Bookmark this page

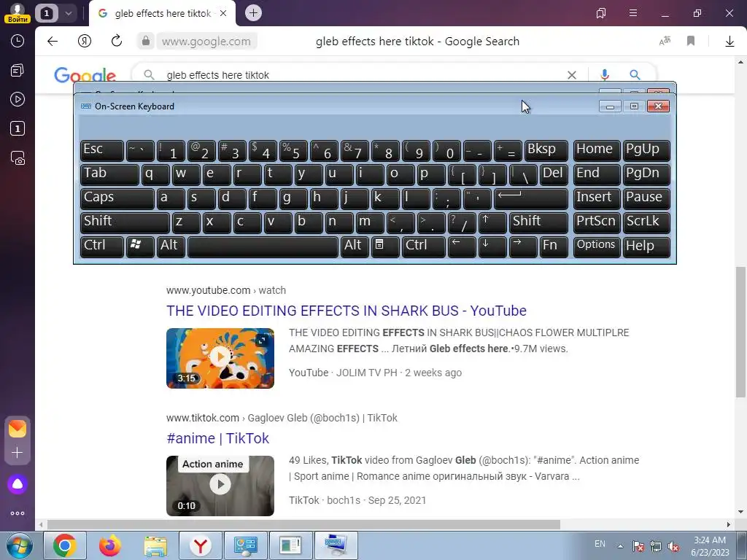[x=691, y=42]
